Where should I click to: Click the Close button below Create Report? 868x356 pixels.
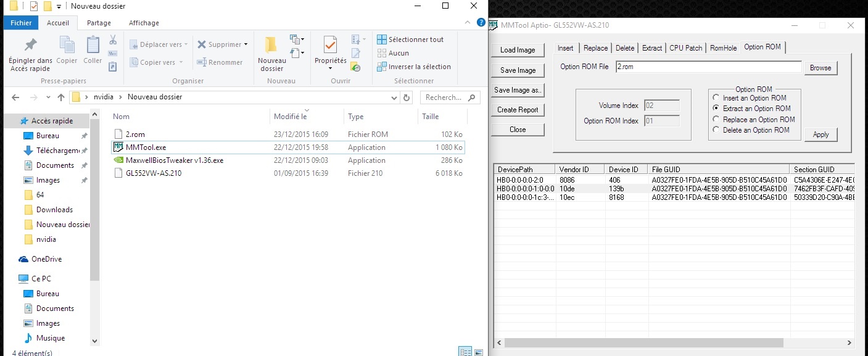pos(518,130)
